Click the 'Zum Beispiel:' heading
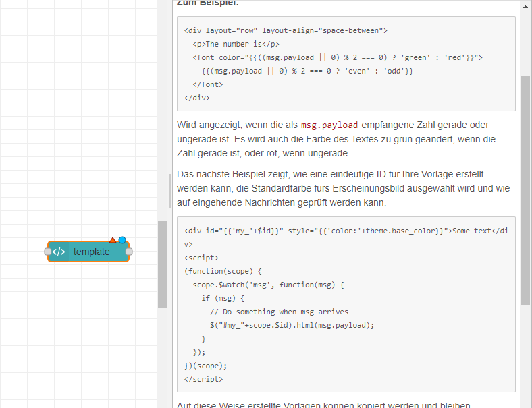This screenshot has width=532, height=408. pos(208,3)
